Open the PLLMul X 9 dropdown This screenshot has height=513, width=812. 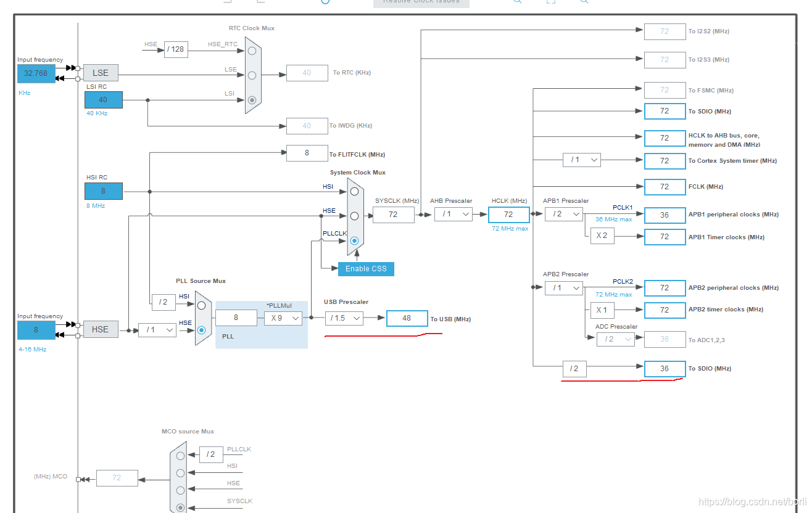point(283,318)
